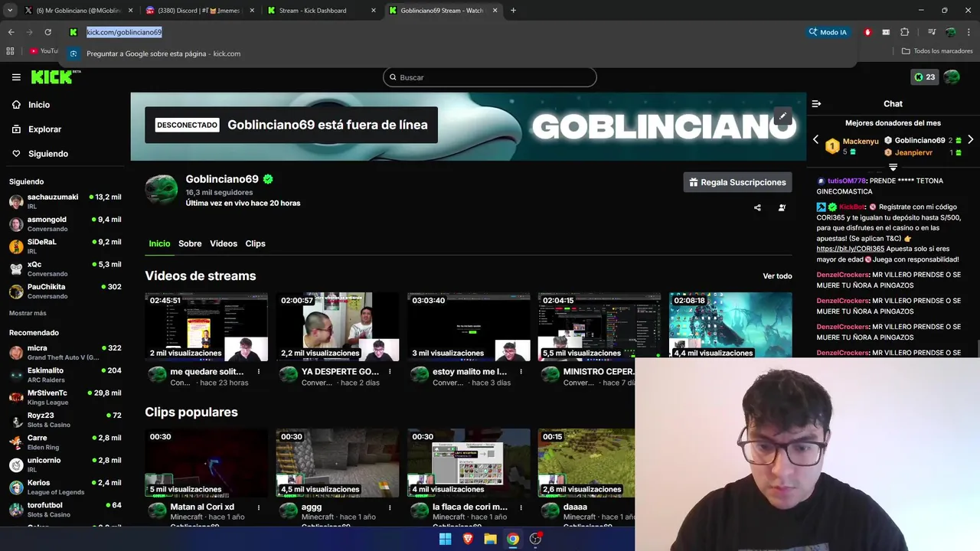980x551 pixels.
Task: Open the bit.ly/CORI365 chat link
Action: pos(850,249)
